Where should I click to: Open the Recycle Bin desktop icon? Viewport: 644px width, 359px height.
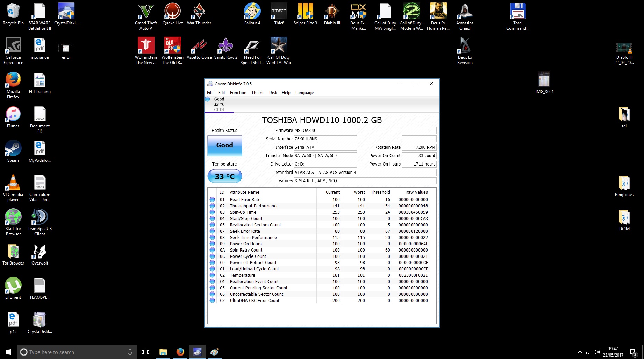pos(13,14)
